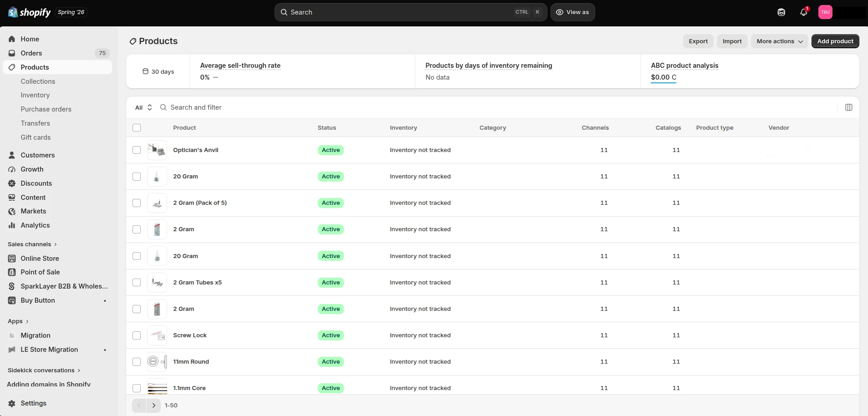The height and width of the screenshot is (416, 868).
Task: Click the Discounts badge icon
Action: tap(12, 183)
